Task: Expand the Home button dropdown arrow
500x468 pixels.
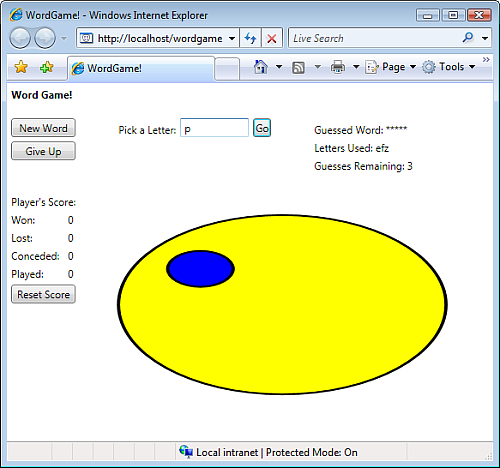Action: [x=279, y=67]
